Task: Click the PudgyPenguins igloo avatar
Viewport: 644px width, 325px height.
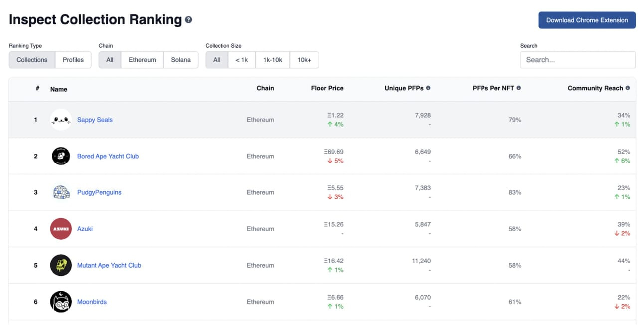Action: 61,192
